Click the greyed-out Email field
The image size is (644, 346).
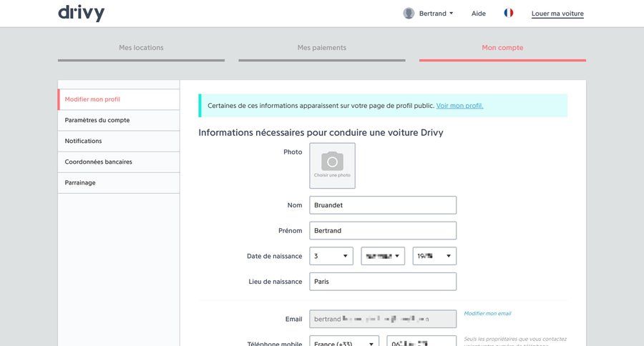click(383, 319)
